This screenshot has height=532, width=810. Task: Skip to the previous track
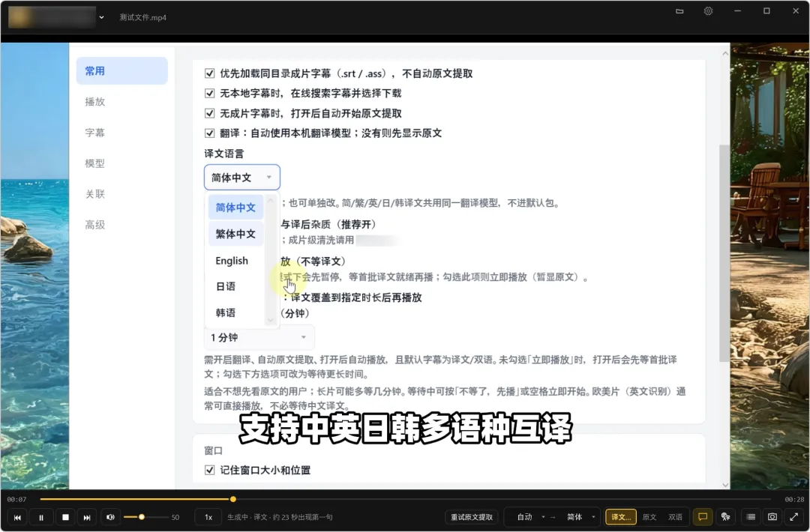click(17, 517)
